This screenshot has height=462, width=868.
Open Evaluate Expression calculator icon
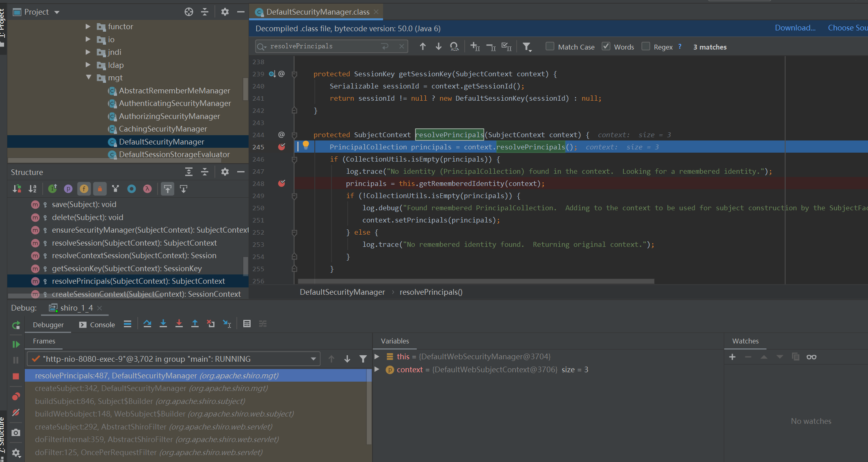pos(247,324)
